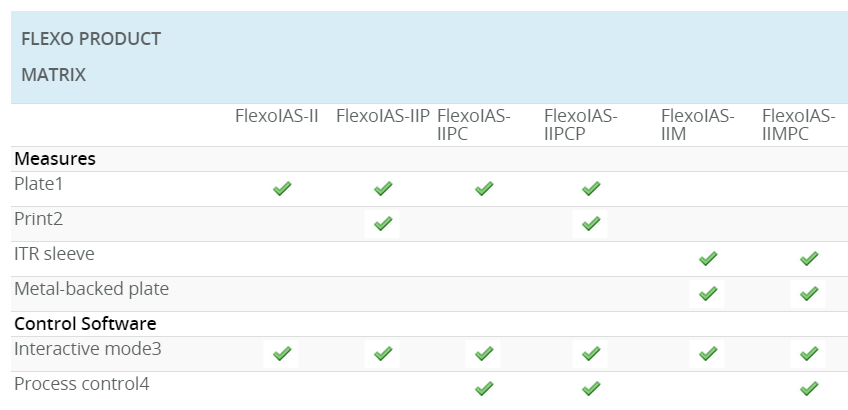848x410 pixels.
Task: Click the FlexoIAS-IIPC column header
Action: coord(474,125)
